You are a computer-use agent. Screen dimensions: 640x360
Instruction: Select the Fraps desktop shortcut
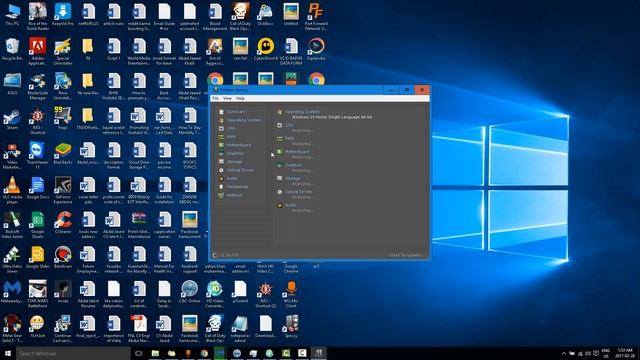63,119
